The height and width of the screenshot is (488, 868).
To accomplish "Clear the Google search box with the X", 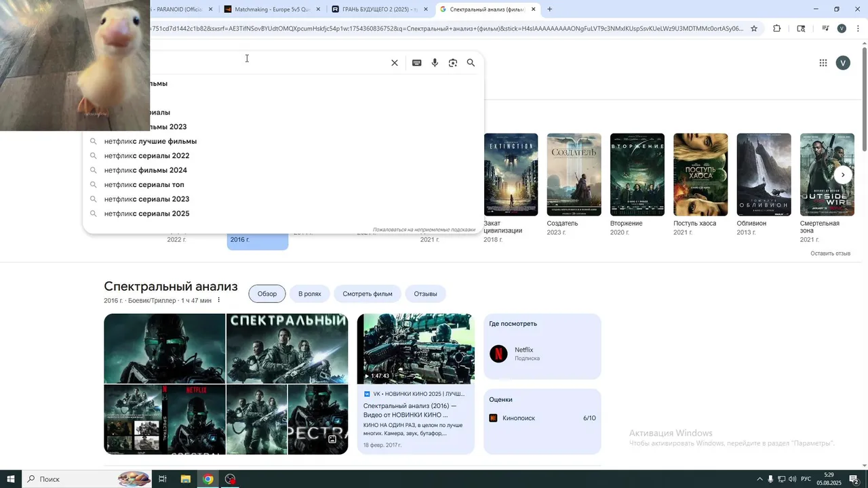I will [395, 63].
